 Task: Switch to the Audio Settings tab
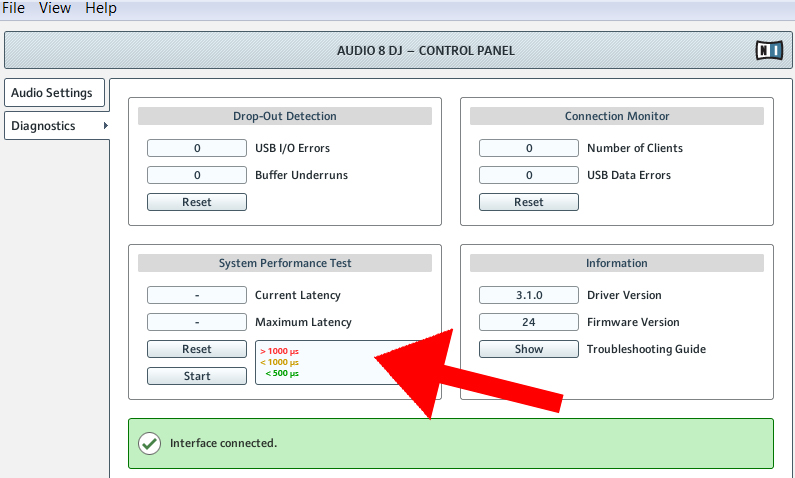[x=52, y=93]
